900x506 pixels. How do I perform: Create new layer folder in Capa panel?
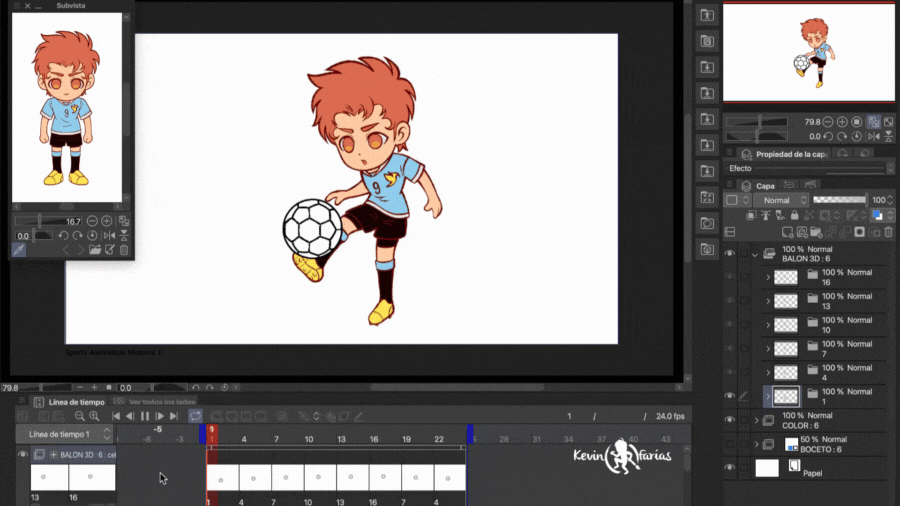(x=816, y=232)
